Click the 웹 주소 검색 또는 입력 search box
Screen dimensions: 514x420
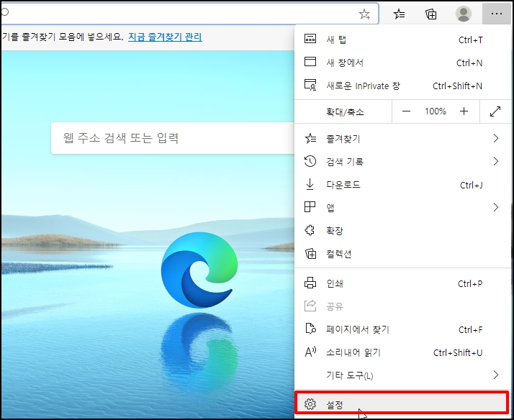173,138
